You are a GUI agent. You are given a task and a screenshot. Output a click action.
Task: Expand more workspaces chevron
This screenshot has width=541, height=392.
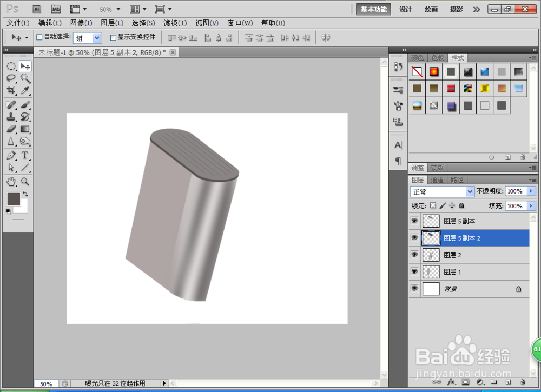coord(477,9)
